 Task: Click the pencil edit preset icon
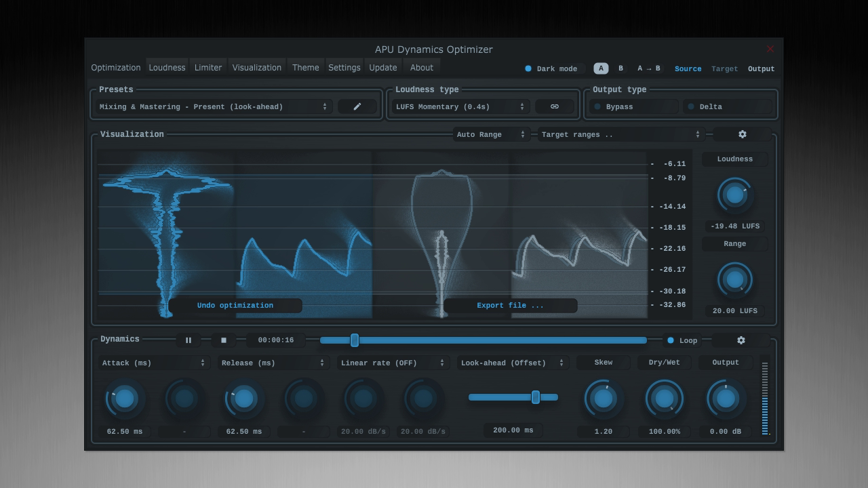357,106
